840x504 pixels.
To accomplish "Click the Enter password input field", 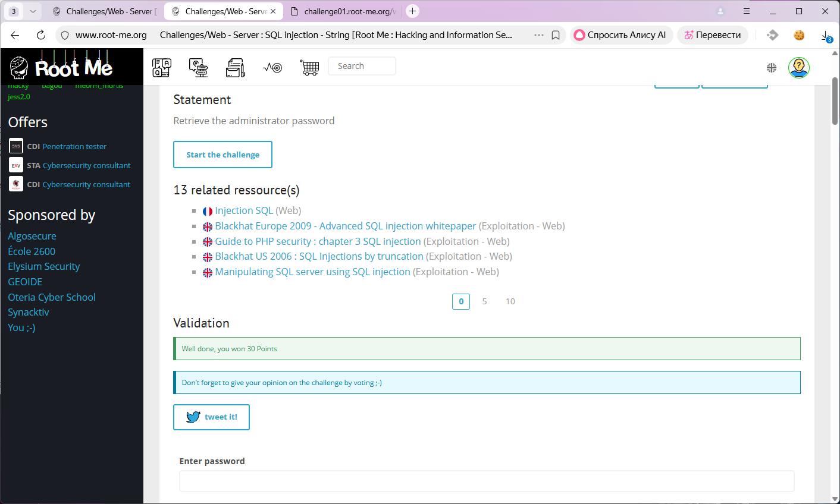I will [486, 481].
